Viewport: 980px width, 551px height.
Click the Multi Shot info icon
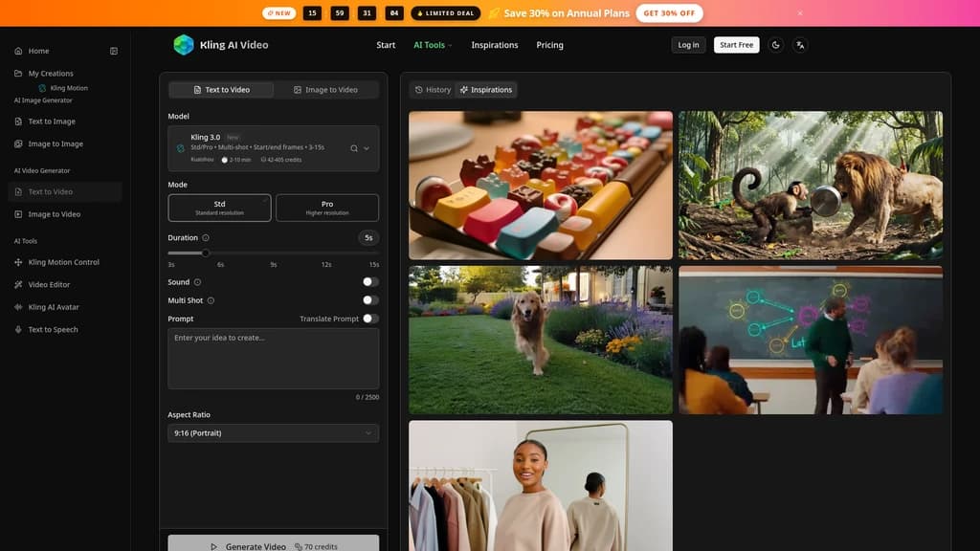(x=211, y=300)
